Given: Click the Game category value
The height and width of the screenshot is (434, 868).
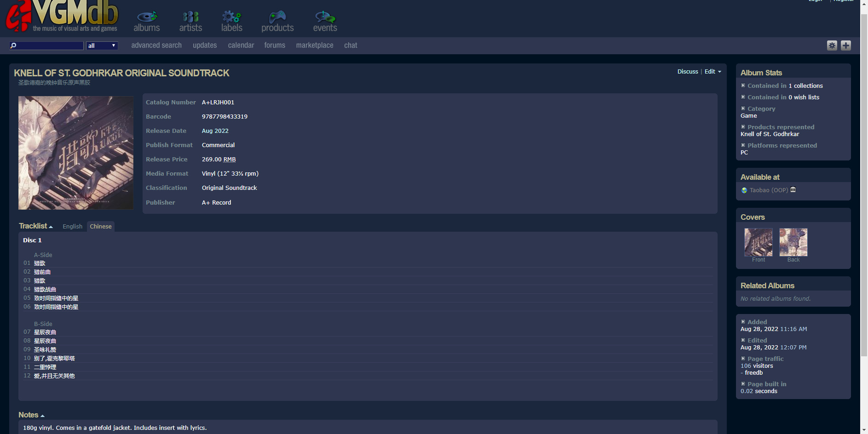Looking at the screenshot, I should tap(748, 116).
